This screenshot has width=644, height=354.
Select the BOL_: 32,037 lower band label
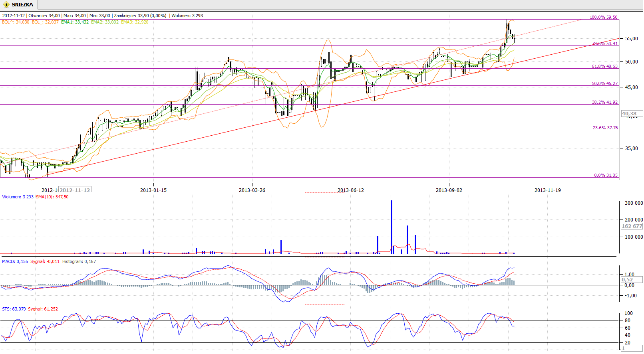[x=45, y=22]
